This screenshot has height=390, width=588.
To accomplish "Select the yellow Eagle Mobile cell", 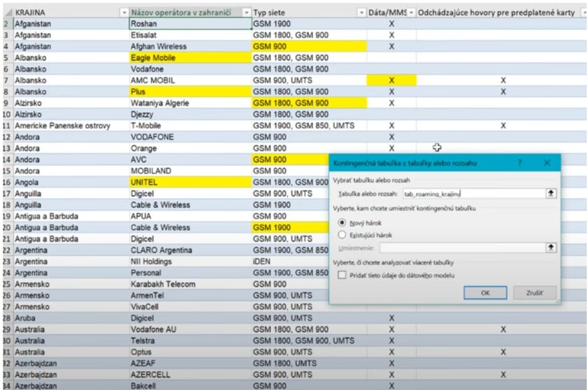I will (191, 58).
